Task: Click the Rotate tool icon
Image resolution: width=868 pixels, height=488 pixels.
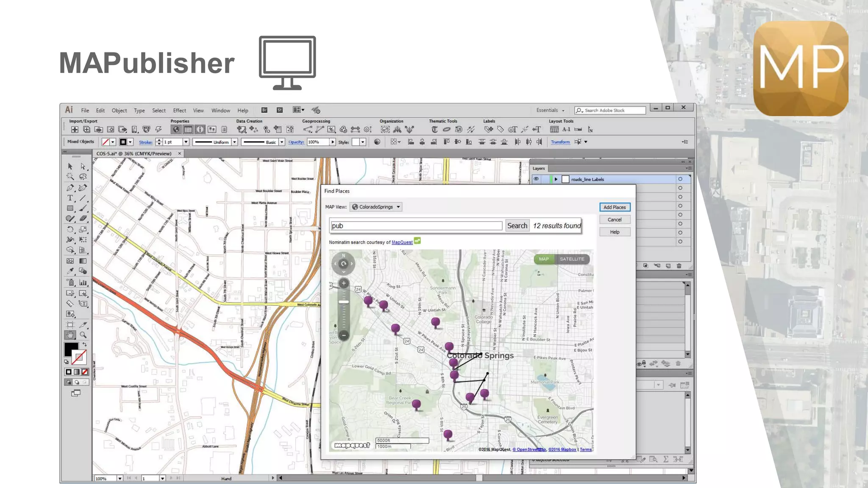Action: coord(70,230)
